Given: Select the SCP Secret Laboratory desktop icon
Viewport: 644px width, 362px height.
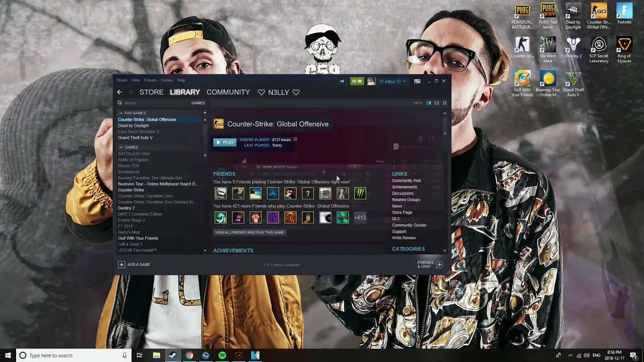Looking at the screenshot, I should click(599, 50).
